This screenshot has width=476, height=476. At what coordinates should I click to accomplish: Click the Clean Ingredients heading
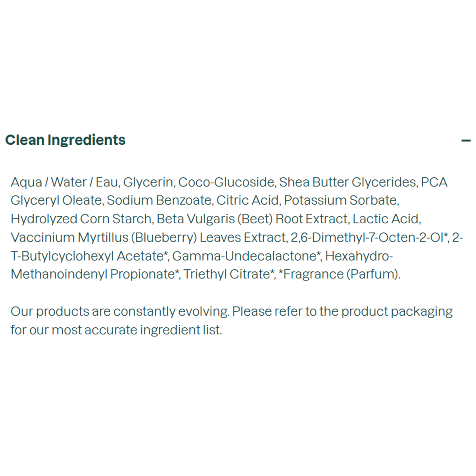coord(65,140)
